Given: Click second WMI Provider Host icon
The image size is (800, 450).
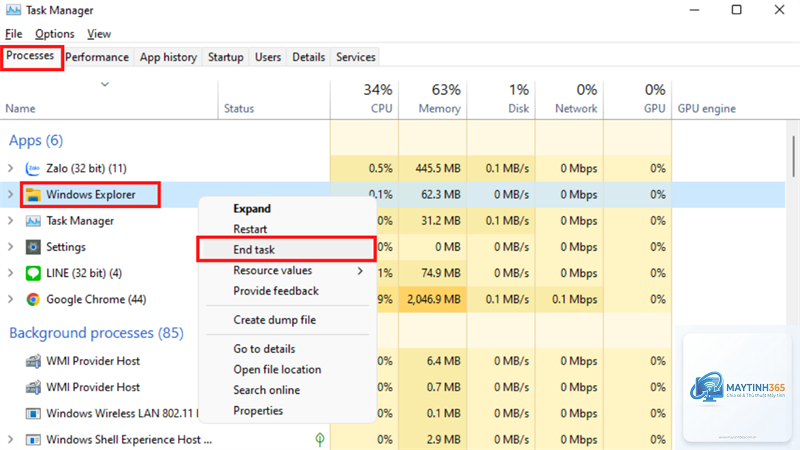Looking at the screenshot, I should click(x=33, y=387).
